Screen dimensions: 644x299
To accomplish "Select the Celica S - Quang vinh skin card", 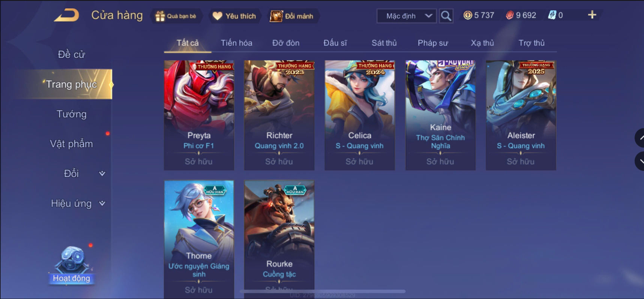I will pos(360,115).
